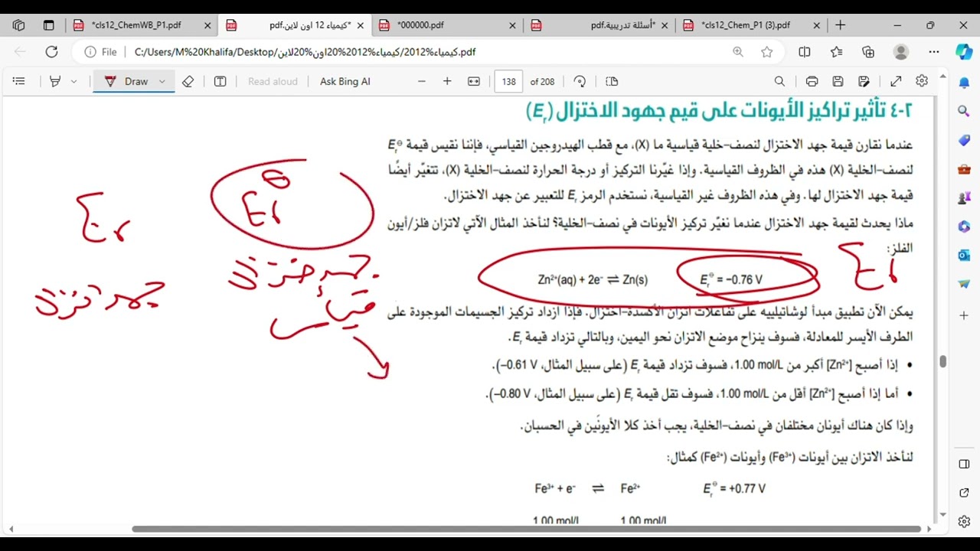
Task: Open the address bar zoom indicator
Action: (x=738, y=52)
